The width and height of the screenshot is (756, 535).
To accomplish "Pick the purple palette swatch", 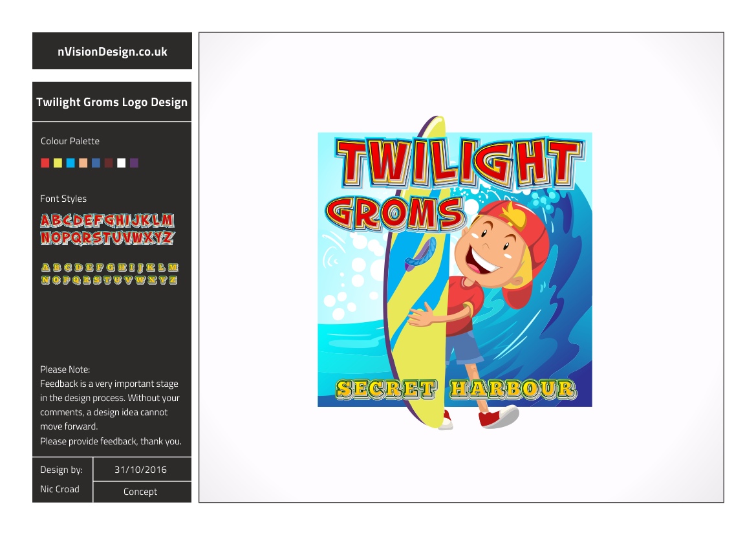I will (134, 163).
